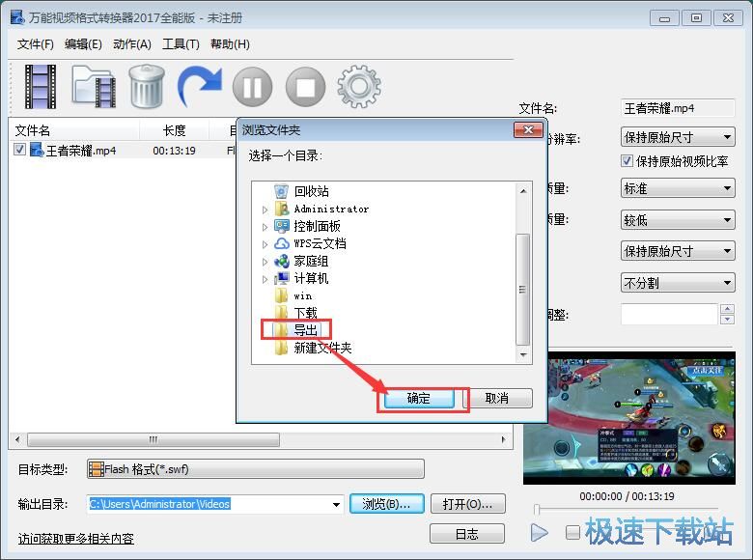Select the WPS云文档 cloud icon
The image size is (753, 560).
[282, 243]
